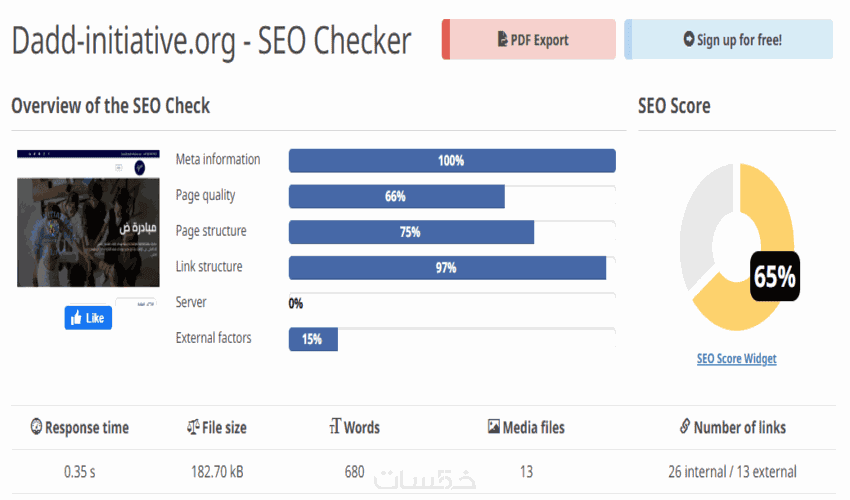Click the Facebook thumbs-up icon
Screen dimensions: 850x500
76,318
